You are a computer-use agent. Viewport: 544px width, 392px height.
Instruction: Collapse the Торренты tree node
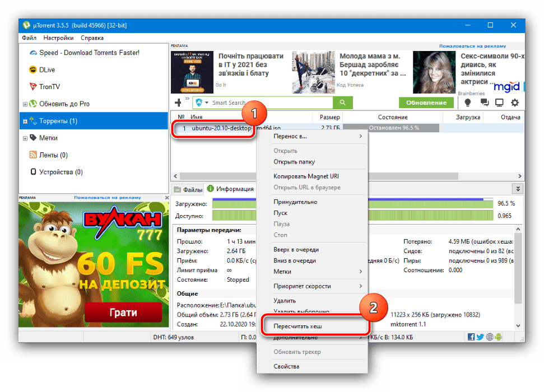25,122
